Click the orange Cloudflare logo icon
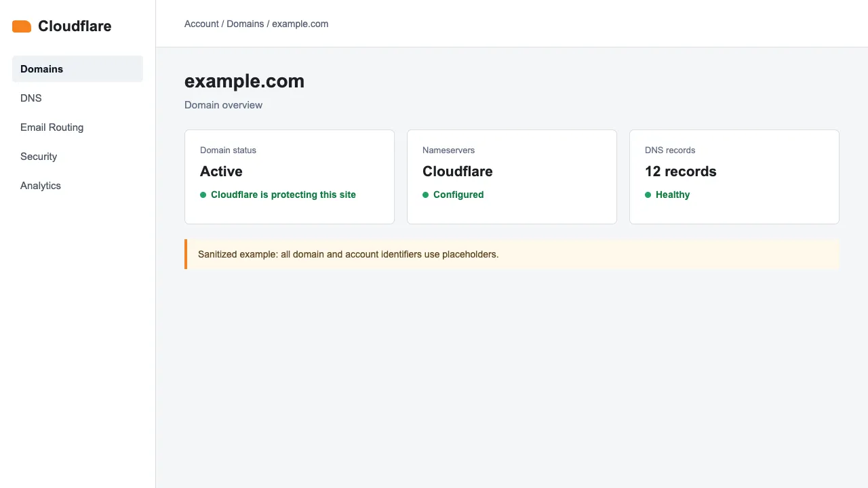868x488 pixels. point(22,26)
